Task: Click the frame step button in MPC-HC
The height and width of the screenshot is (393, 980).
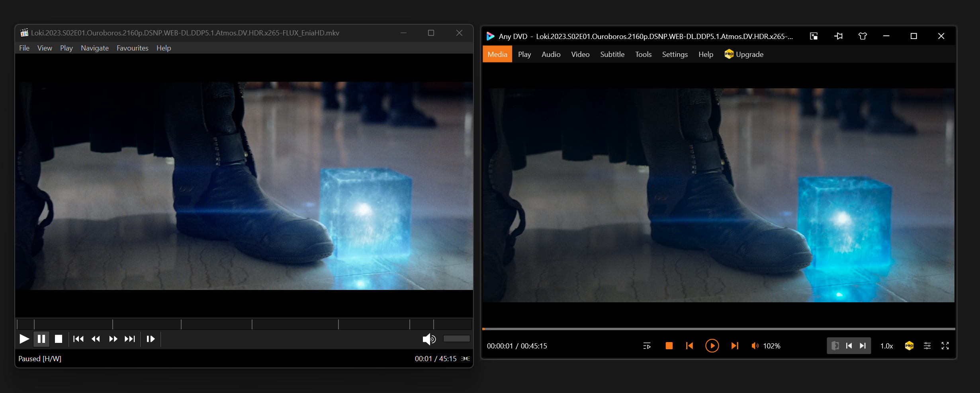Action: pos(151,339)
